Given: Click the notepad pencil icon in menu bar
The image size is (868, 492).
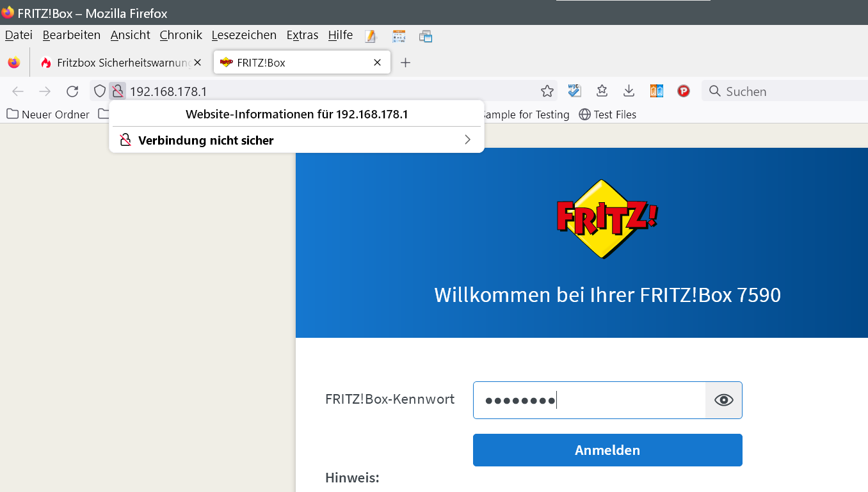Looking at the screenshot, I should click(x=371, y=36).
